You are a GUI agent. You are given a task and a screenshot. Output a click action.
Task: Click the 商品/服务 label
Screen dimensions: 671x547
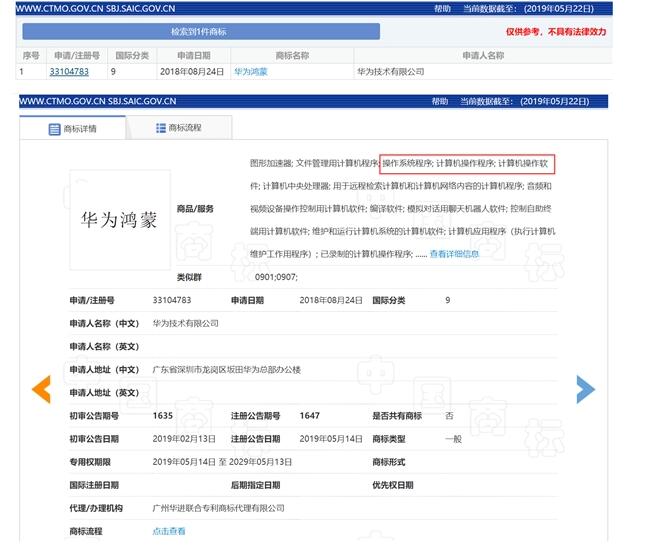click(x=195, y=209)
